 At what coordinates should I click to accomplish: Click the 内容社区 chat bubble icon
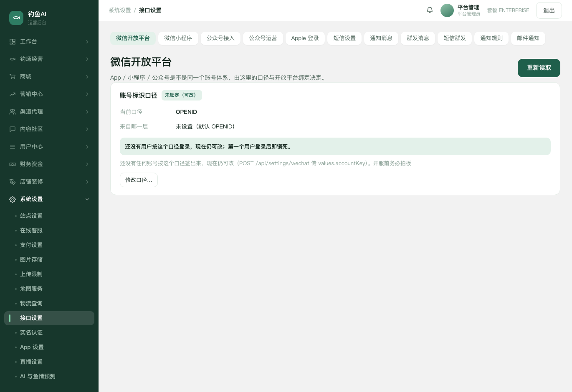click(x=13, y=129)
